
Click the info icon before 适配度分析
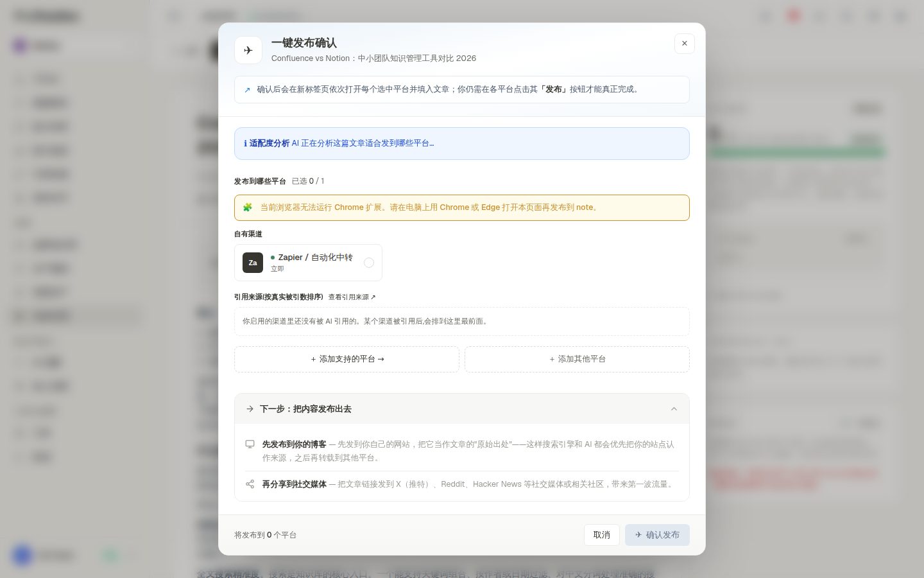245,143
